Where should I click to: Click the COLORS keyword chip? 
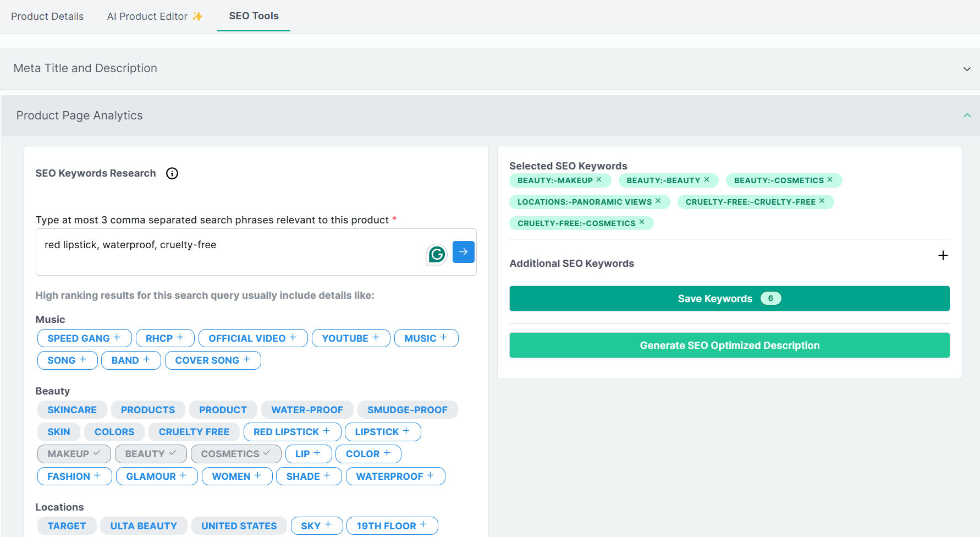pyautogui.click(x=114, y=431)
